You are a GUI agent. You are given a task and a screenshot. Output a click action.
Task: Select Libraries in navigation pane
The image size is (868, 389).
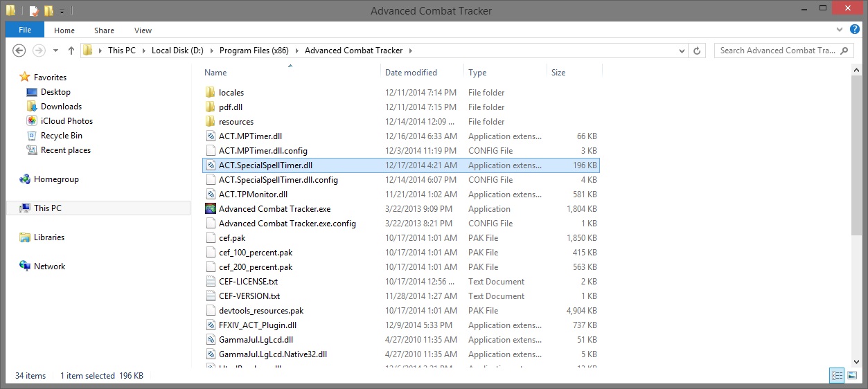point(49,237)
